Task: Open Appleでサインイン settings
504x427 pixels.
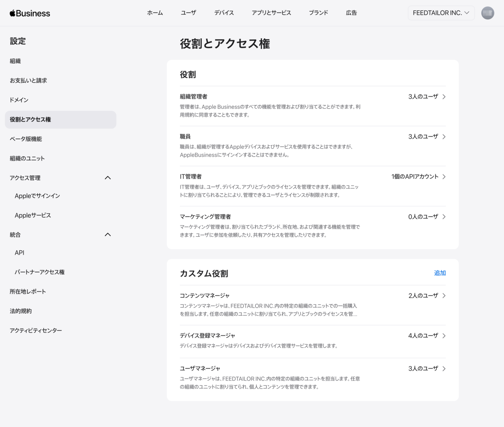Action: pyautogui.click(x=37, y=196)
